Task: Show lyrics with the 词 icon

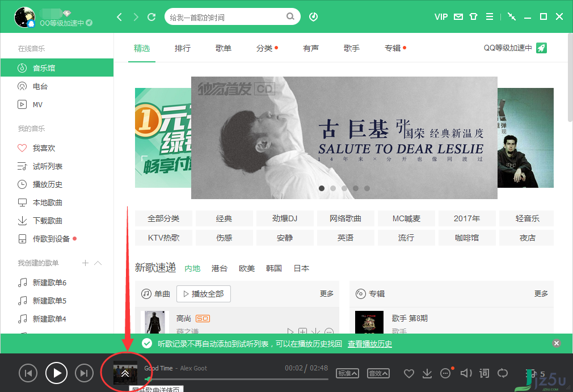Action: coord(484,373)
